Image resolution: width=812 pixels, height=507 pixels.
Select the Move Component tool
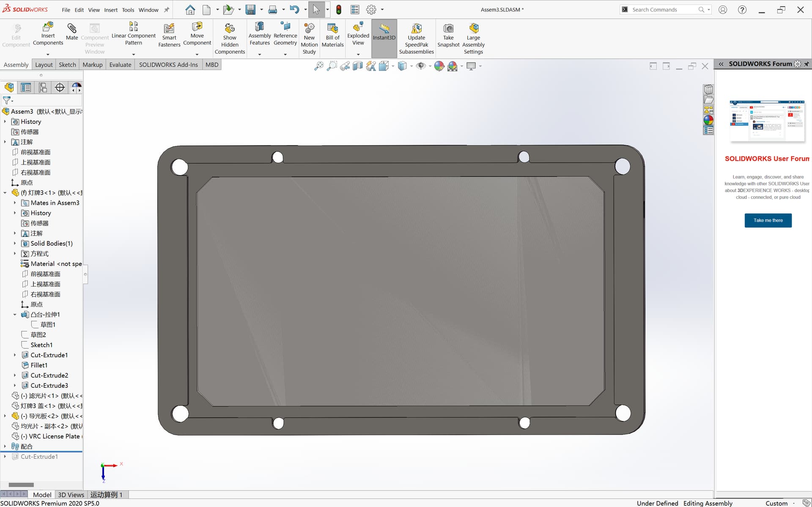point(197,33)
